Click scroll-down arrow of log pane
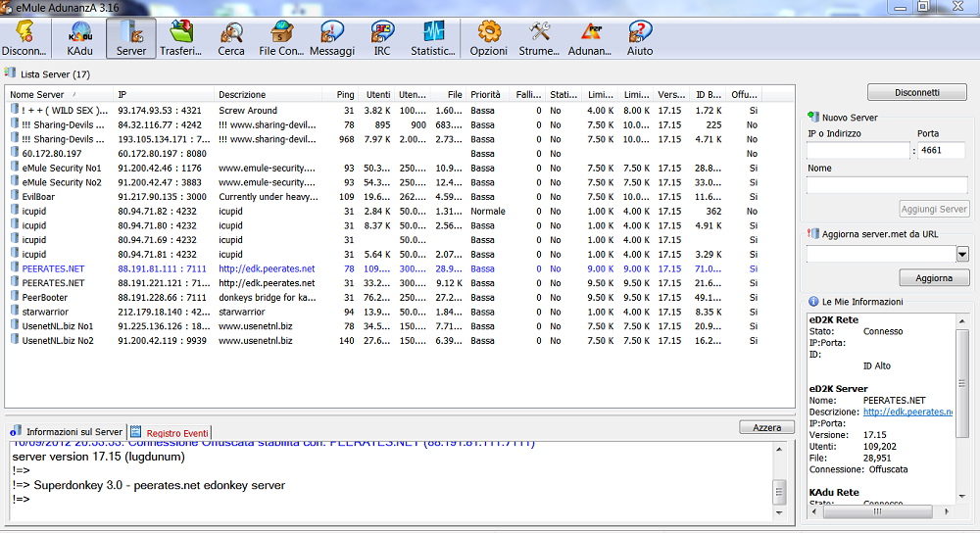980x533 pixels. pyautogui.click(x=779, y=513)
